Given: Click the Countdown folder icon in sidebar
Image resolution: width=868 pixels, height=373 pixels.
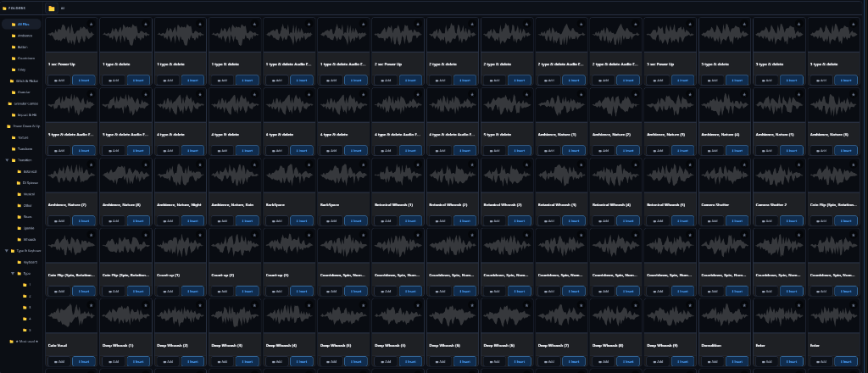Looking at the screenshot, I should pyautogui.click(x=14, y=58).
